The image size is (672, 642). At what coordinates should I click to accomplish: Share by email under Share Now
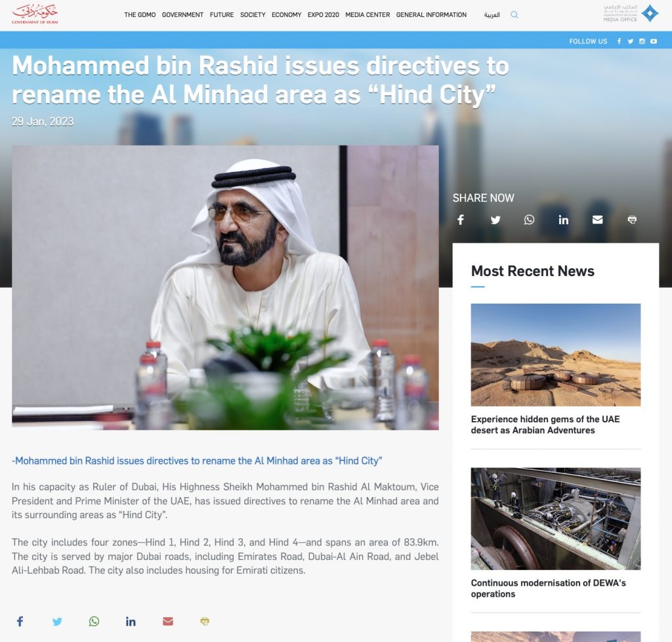(x=597, y=220)
